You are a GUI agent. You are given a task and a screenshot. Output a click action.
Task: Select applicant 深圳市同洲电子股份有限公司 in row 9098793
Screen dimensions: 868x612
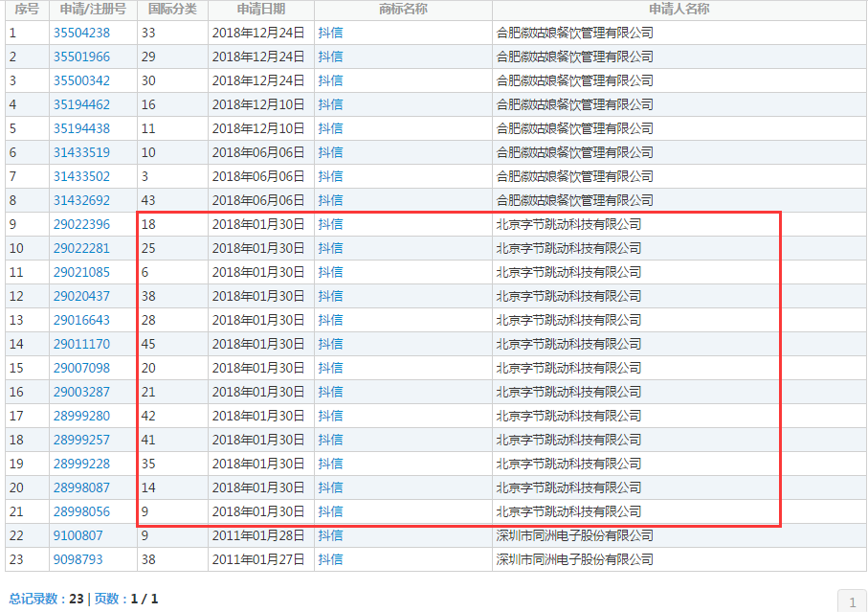coord(574,559)
